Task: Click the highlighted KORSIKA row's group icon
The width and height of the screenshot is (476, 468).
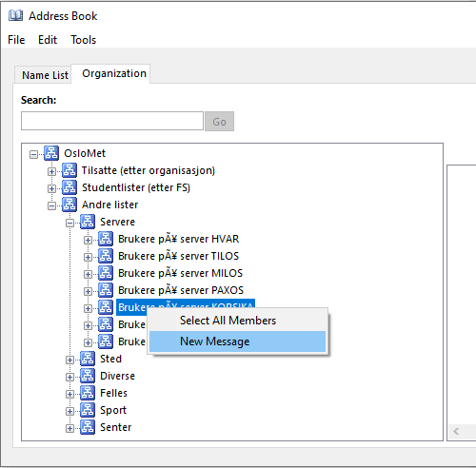Action: 106,307
